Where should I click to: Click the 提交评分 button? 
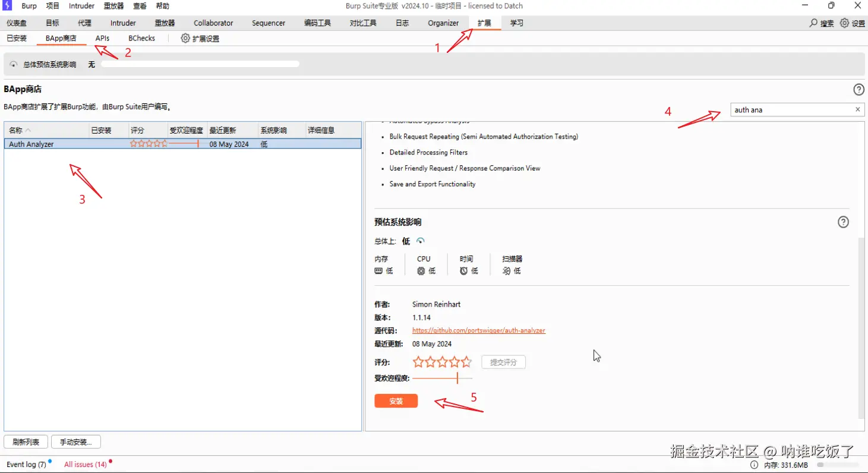(503, 362)
